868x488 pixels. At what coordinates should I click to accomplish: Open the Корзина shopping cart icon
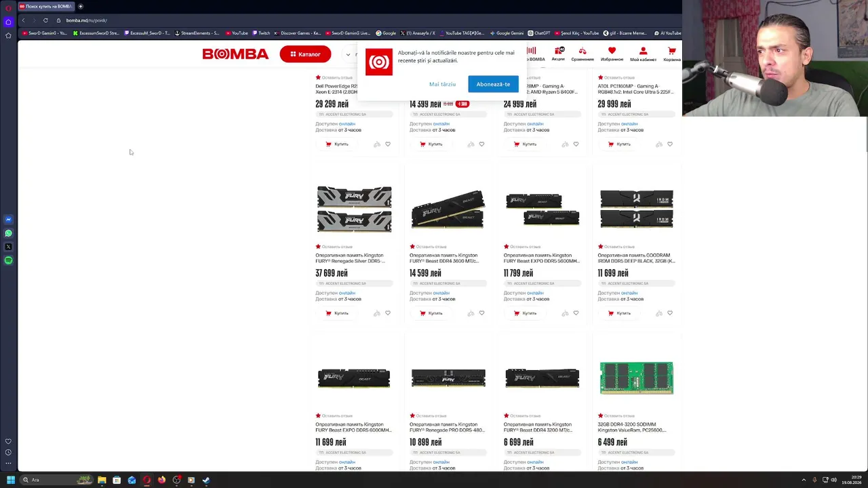tap(672, 54)
